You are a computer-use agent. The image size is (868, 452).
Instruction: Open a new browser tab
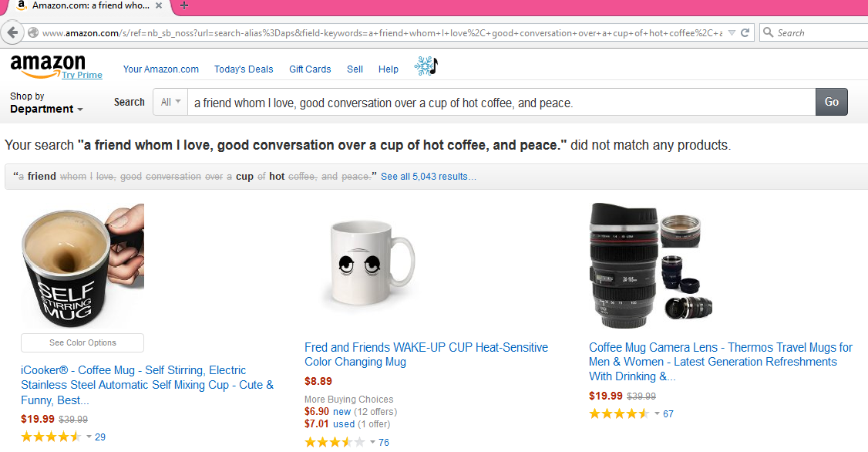(x=184, y=5)
